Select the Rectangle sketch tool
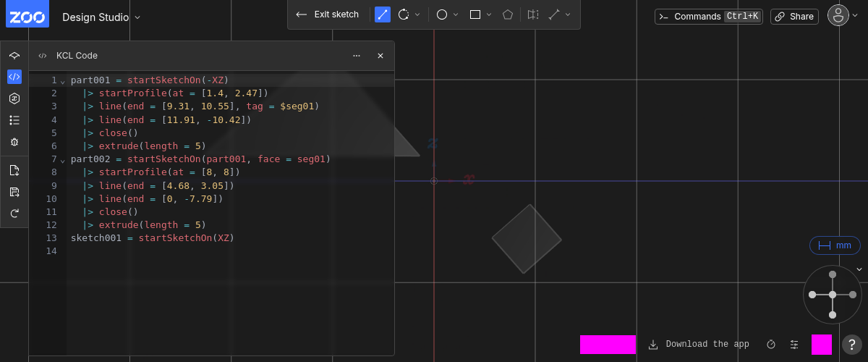 [x=475, y=14]
